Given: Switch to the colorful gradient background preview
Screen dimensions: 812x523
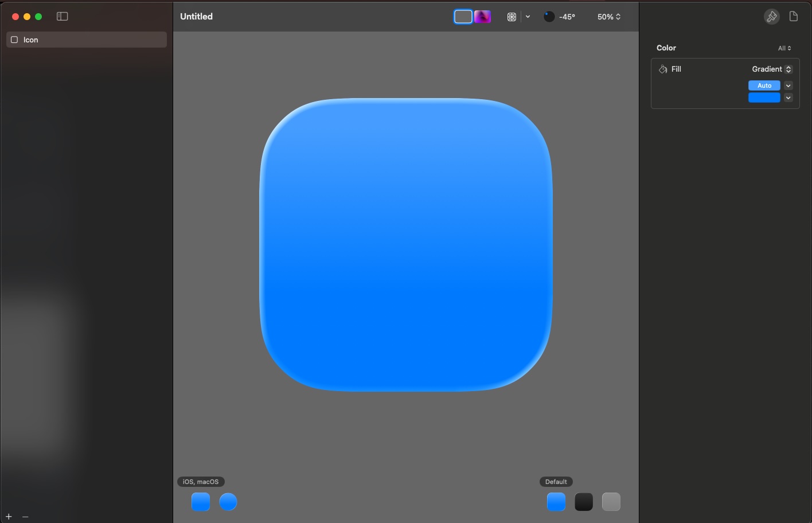Looking at the screenshot, I should (482, 16).
